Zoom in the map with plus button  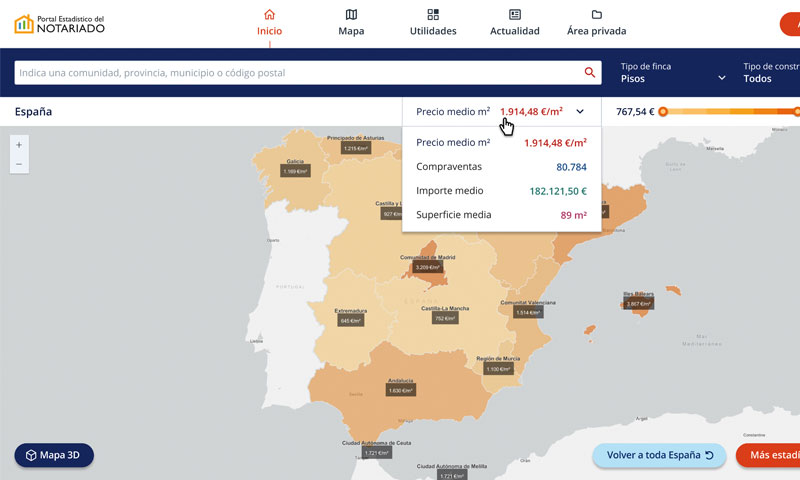19,145
